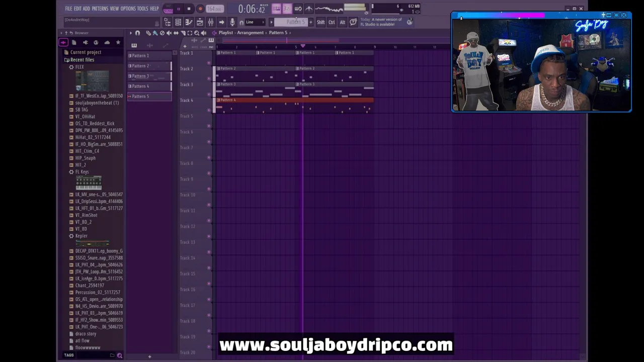Viewport: 644px width, 362px height.
Task: Toggle Song/Pattern mode switch
Action: click(x=168, y=9)
